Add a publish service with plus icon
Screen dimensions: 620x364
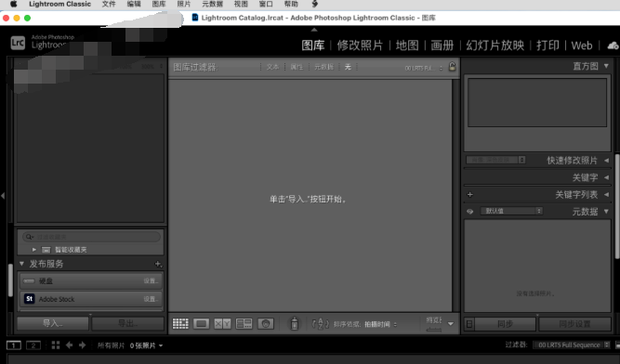(x=158, y=264)
